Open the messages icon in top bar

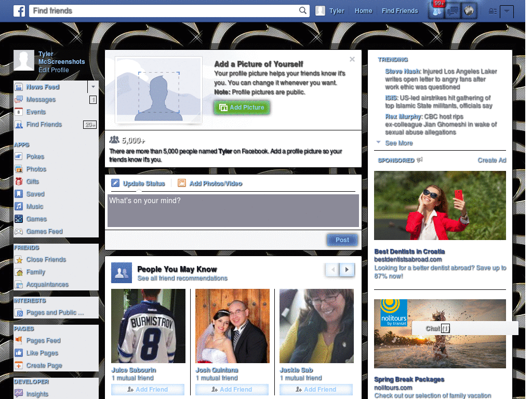click(453, 11)
